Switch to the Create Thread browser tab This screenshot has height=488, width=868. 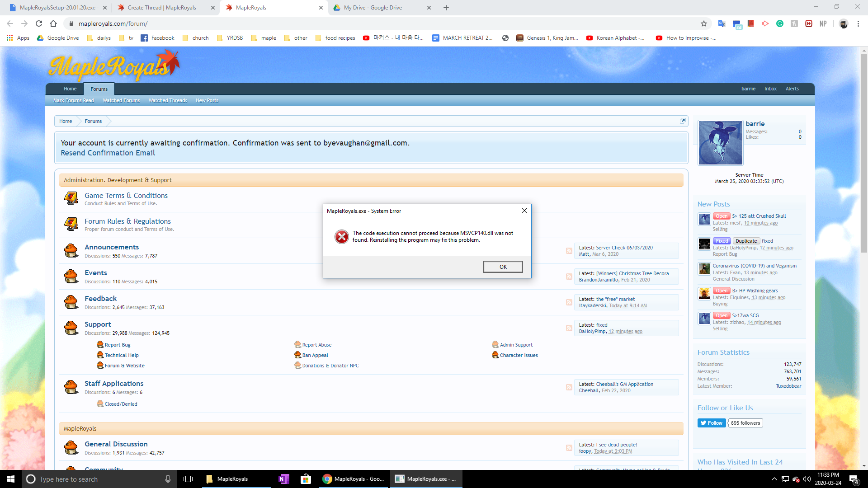click(165, 8)
